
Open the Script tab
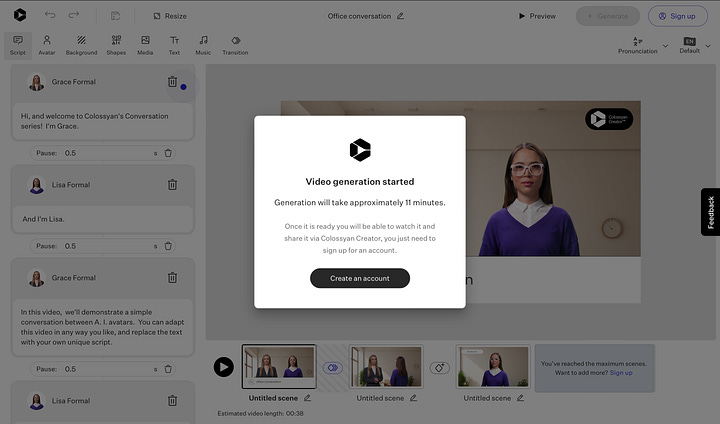click(18, 45)
